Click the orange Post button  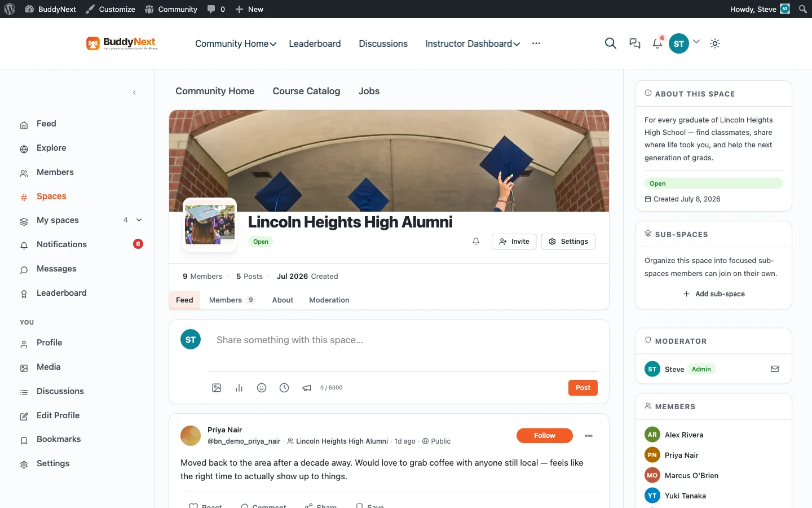coord(583,388)
